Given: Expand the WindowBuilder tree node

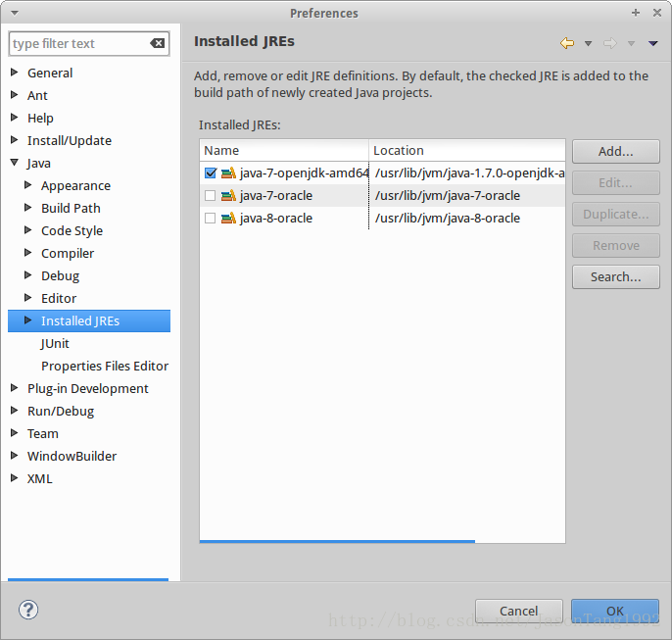Looking at the screenshot, I should (x=14, y=455).
